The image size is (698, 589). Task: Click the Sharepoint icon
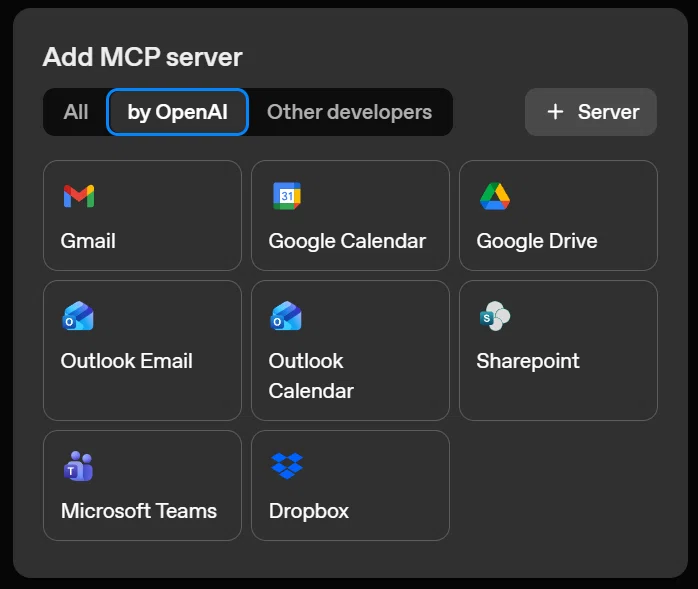(x=495, y=316)
